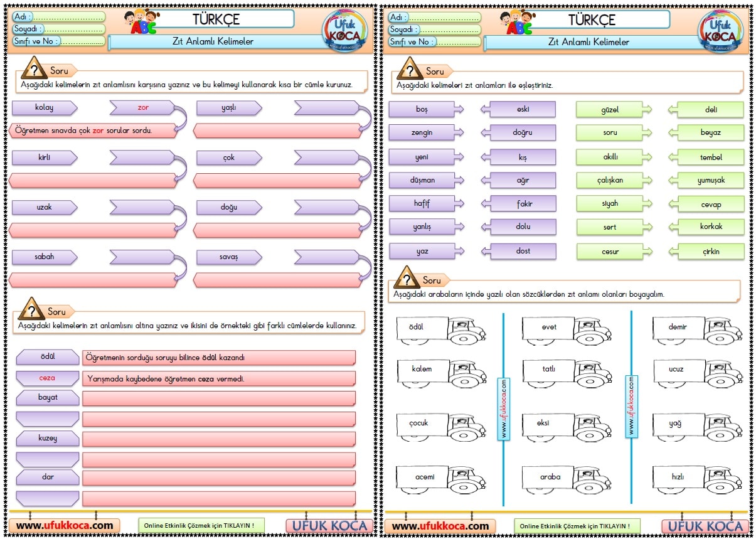The image size is (756, 539).
Task: Click the question mark icon above the matching exercise
Action: (x=410, y=68)
